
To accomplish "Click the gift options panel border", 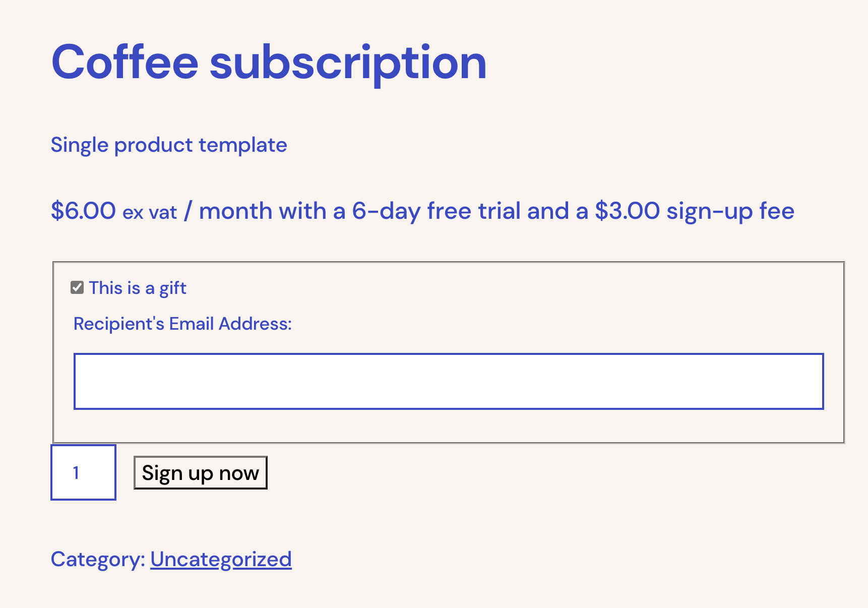I will [449, 262].
